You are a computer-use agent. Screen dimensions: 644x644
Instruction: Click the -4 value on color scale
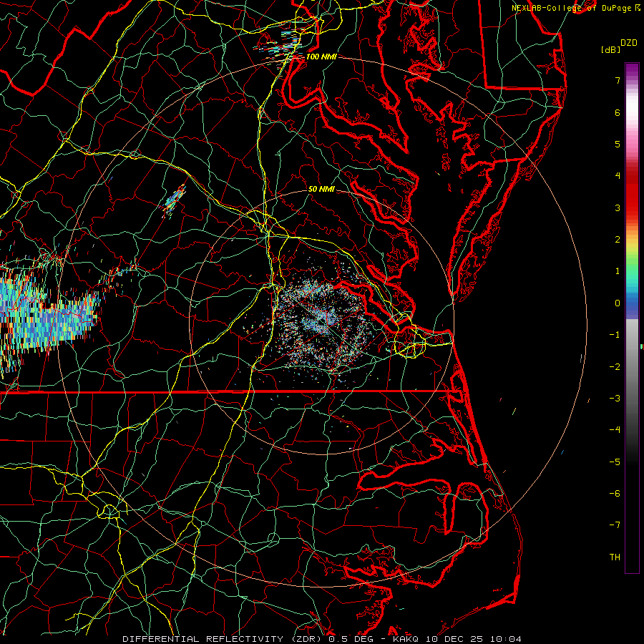(x=615, y=430)
